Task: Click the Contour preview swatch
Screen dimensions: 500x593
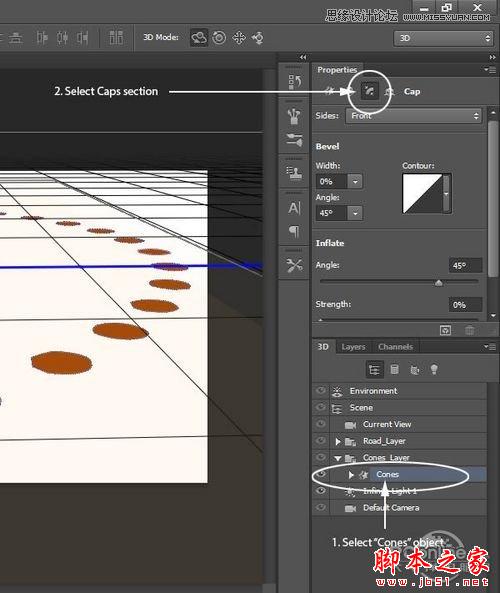Action: pyautogui.click(x=422, y=194)
